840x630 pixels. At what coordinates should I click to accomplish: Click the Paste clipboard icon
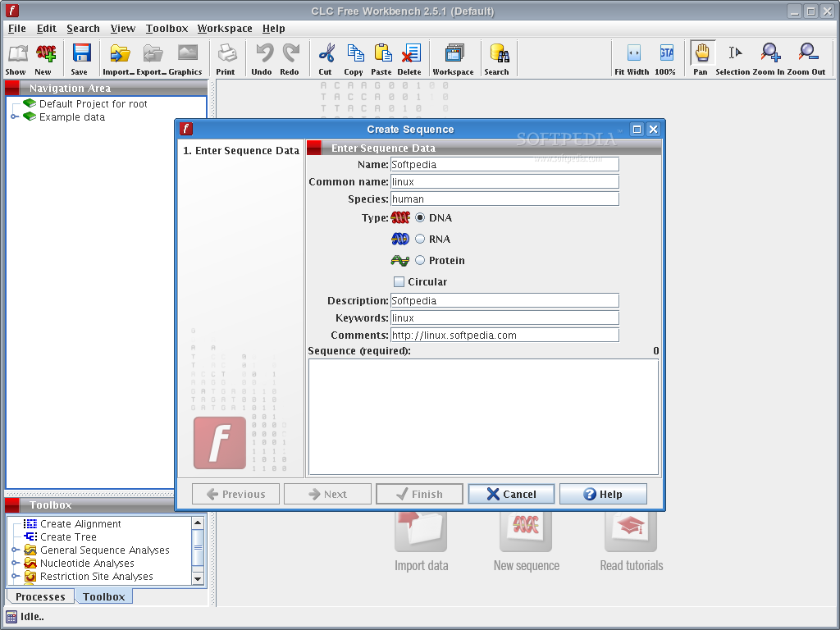pos(382,54)
